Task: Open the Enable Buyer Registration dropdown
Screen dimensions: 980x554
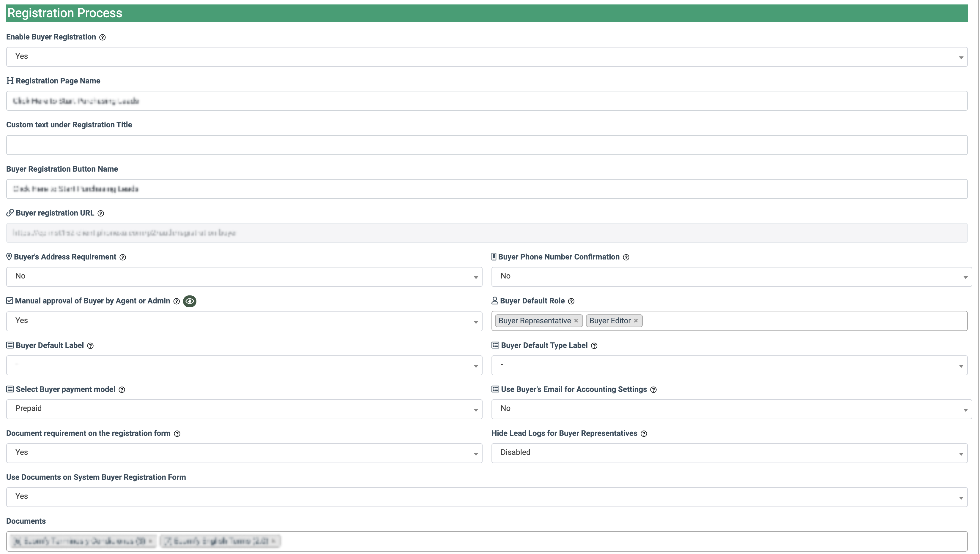Action: click(x=486, y=57)
